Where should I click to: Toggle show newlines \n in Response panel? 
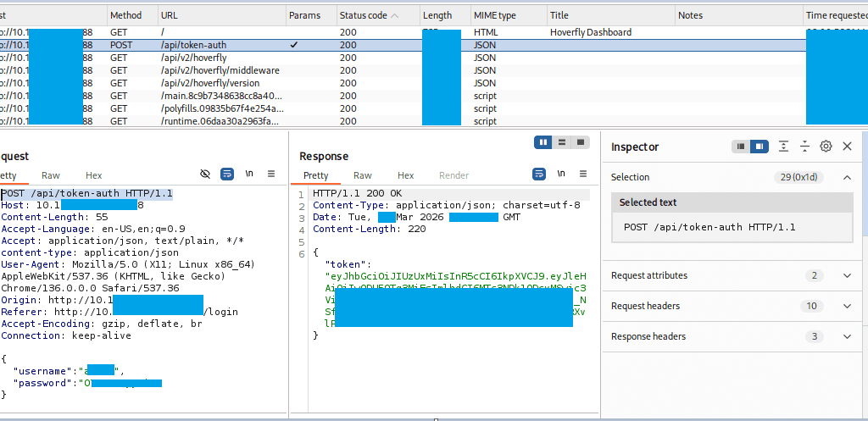coord(561,174)
